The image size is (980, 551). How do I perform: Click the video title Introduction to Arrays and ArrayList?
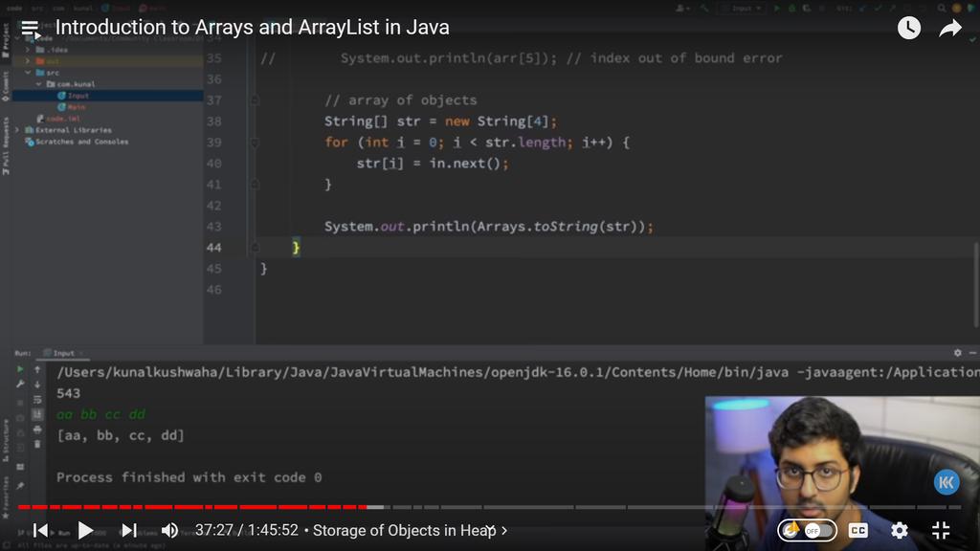(252, 28)
